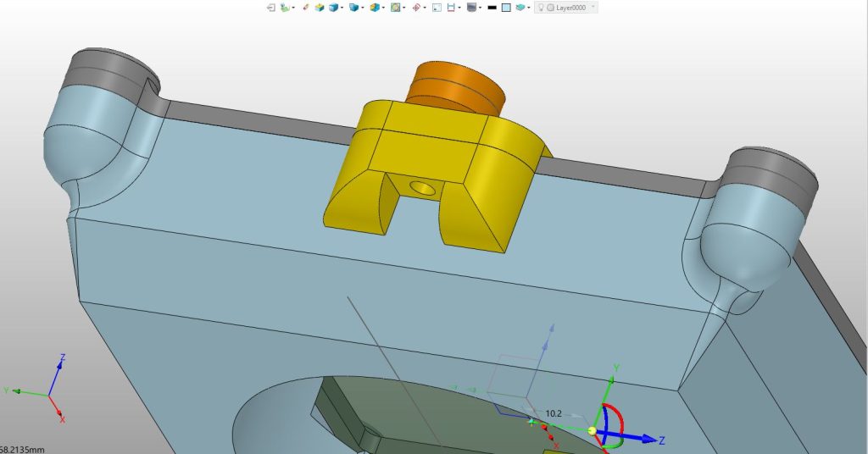868x454 pixels.
Task: Click the teal flat plane icon
Action: pos(520,8)
